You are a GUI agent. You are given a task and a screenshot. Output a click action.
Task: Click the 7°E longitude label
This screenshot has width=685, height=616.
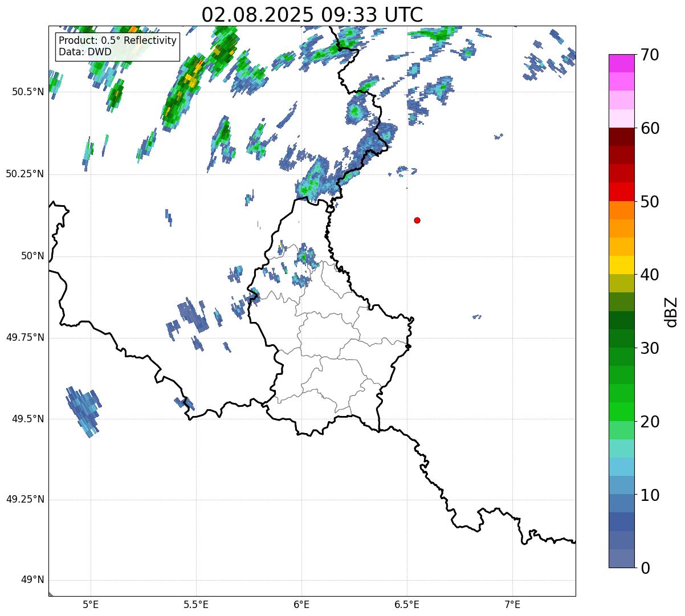512,605
